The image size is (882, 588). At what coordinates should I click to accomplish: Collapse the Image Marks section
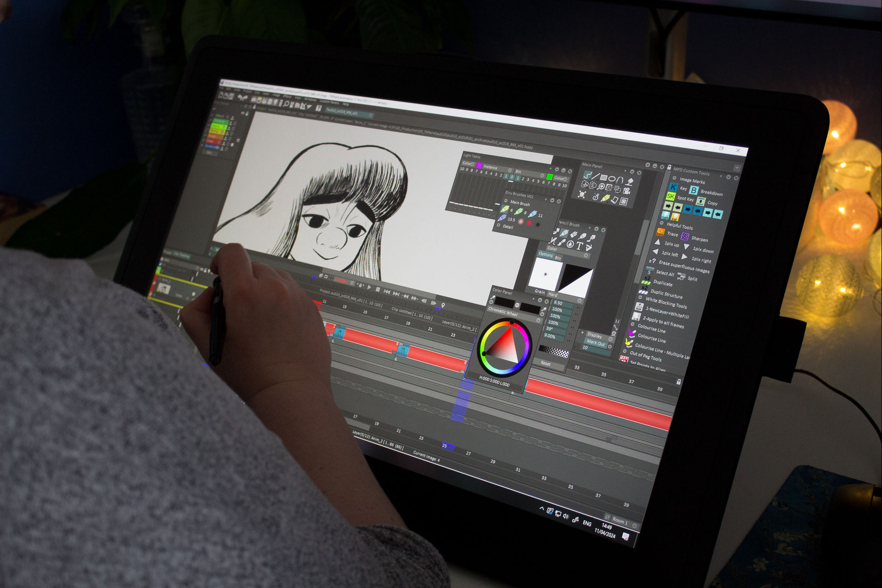tap(674, 178)
